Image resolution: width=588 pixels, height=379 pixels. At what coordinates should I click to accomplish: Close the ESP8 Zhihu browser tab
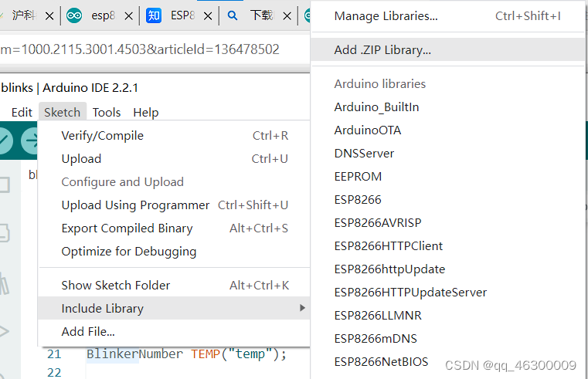[208, 16]
